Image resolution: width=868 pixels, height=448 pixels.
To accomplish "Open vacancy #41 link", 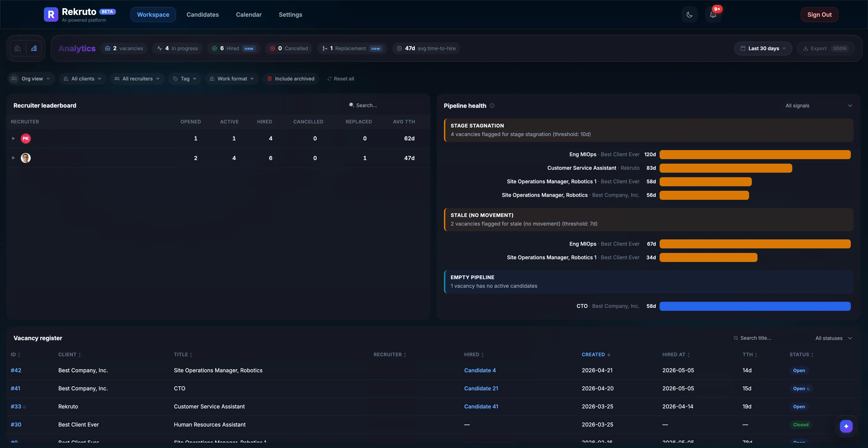I will tap(16, 389).
